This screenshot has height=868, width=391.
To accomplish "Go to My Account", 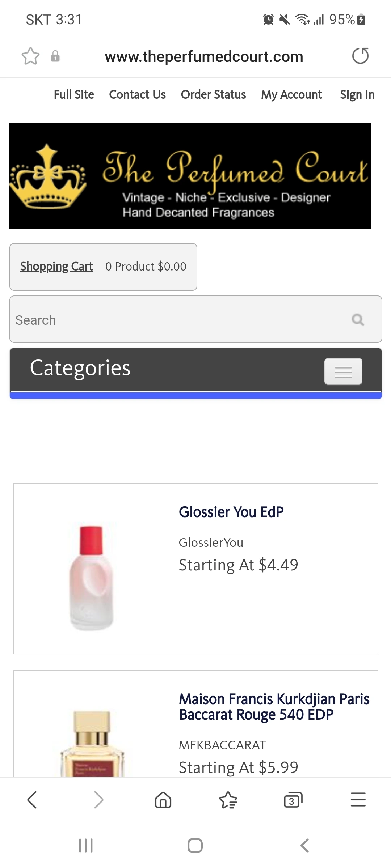I will pyautogui.click(x=291, y=95).
